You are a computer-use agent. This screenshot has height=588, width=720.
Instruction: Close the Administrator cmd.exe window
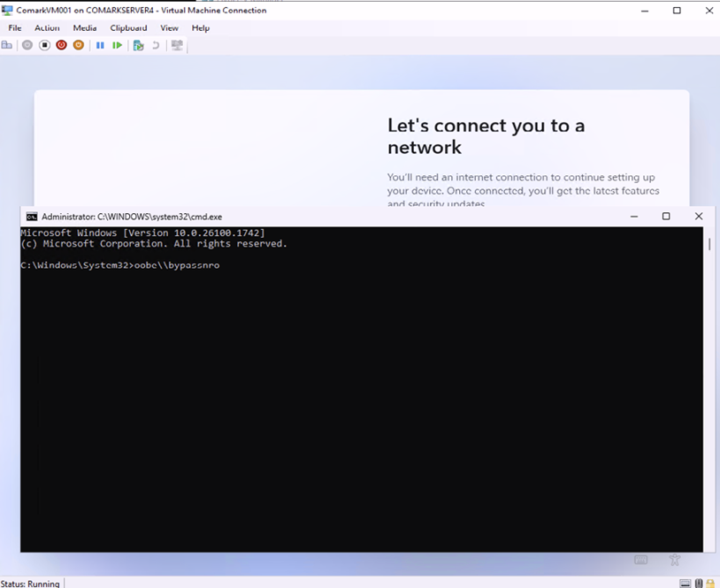click(x=698, y=217)
